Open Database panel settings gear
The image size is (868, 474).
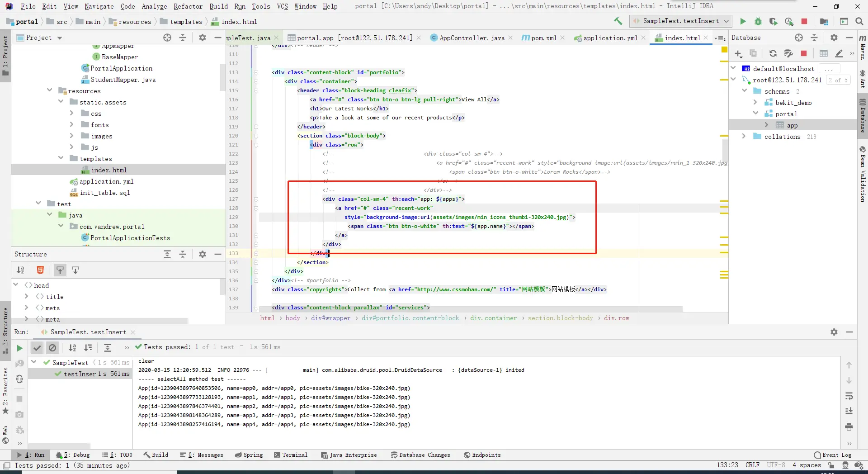click(x=834, y=38)
